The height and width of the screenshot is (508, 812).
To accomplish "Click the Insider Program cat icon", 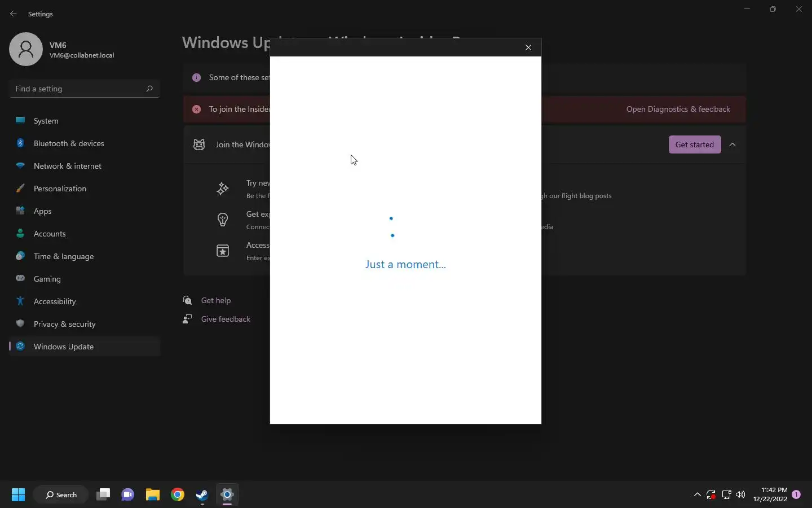I will 199,144.
